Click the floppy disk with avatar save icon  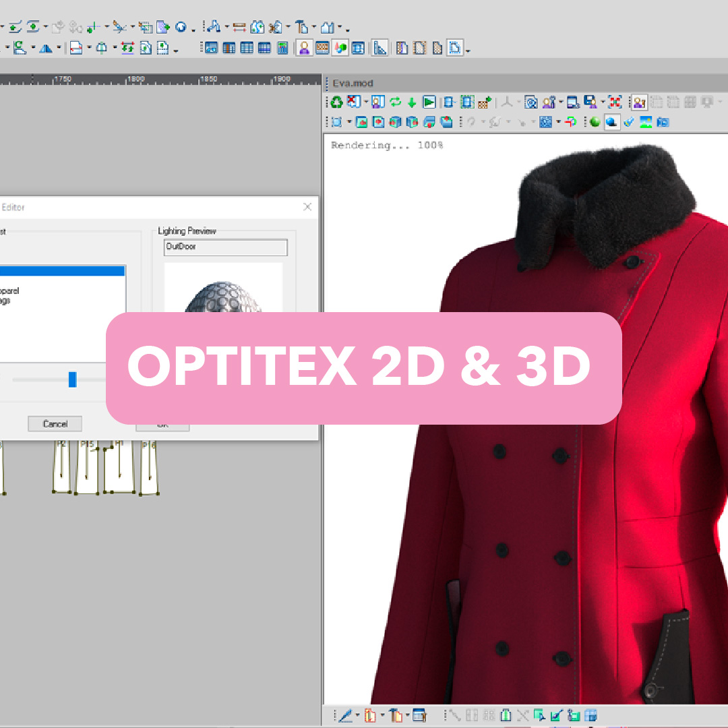tap(590, 102)
